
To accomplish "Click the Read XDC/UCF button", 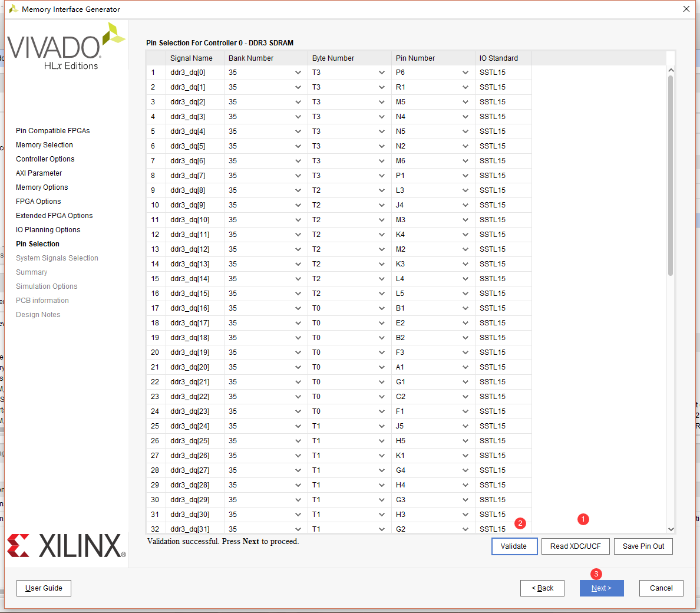I will tap(575, 546).
